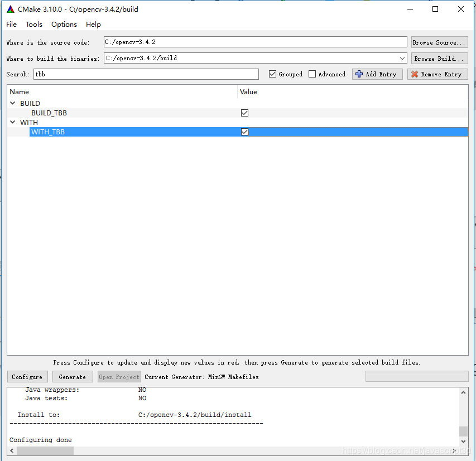Click the Remove Entry button label
Screen dimensions: 476x461
(441, 74)
